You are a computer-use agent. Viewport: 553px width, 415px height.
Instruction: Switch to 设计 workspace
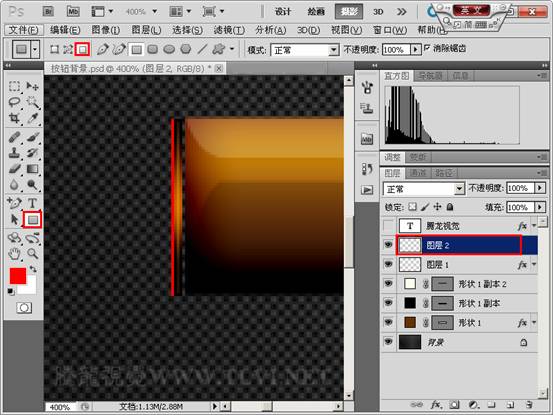point(283,12)
